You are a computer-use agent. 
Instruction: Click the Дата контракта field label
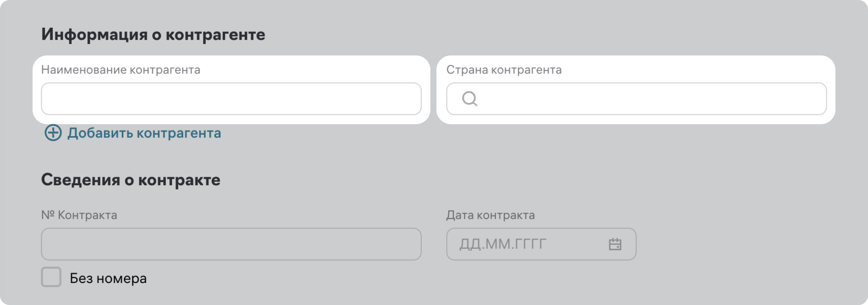pyautogui.click(x=490, y=215)
